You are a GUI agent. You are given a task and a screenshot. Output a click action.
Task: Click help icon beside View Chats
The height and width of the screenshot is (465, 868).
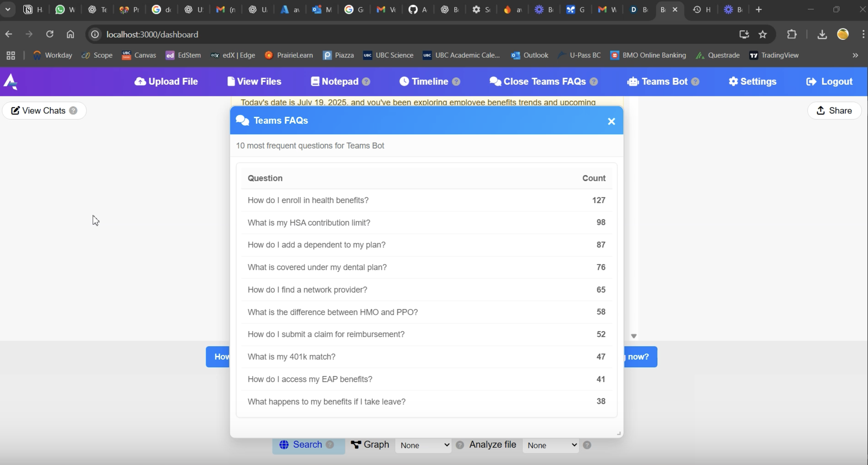[73, 111]
